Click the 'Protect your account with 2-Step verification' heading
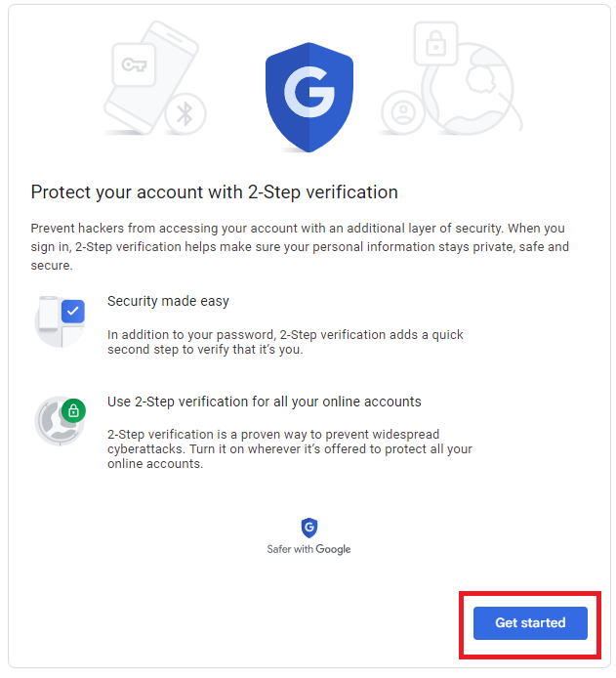 point(214,192)
